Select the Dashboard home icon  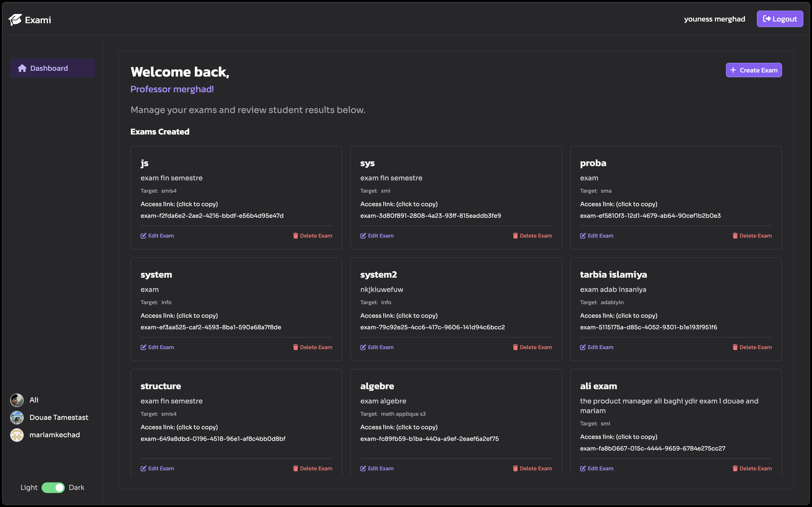(x=22, y=68)
